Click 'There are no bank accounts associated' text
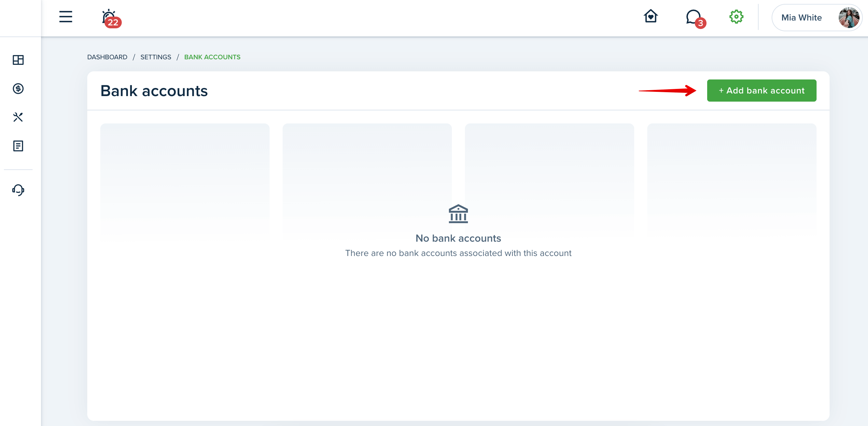The image size is (868, 426). click(x=458, y=253)
